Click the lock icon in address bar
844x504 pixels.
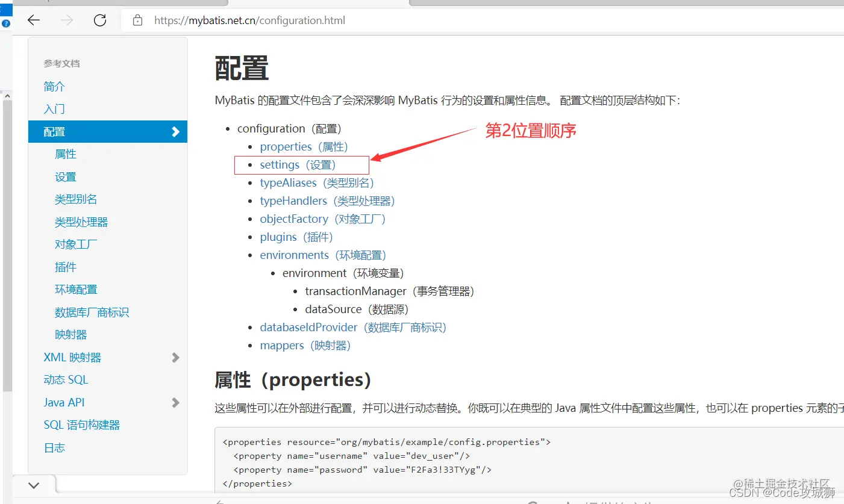point(137,20)
